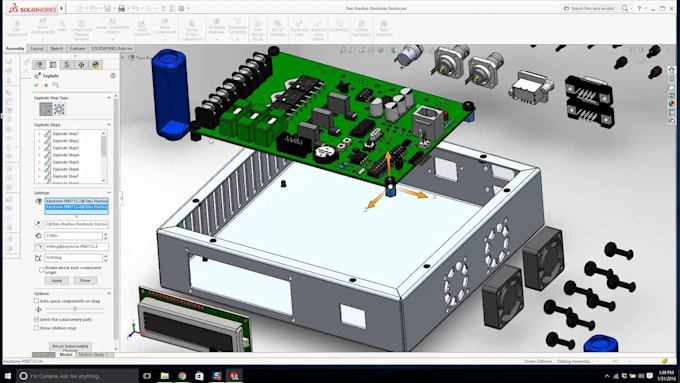Click the Move Component ribbon tool
This screenshot has height=383, width=680.
pyautogui.click(x=165, y=28)
